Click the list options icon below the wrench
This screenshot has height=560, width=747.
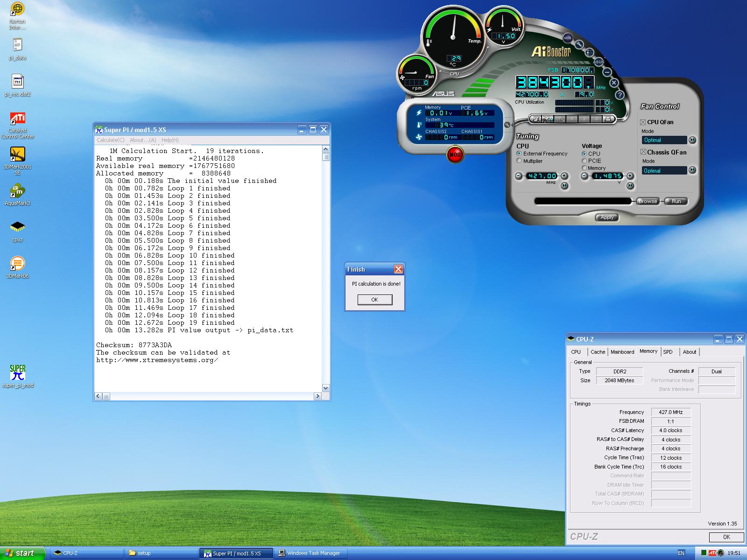590,52
